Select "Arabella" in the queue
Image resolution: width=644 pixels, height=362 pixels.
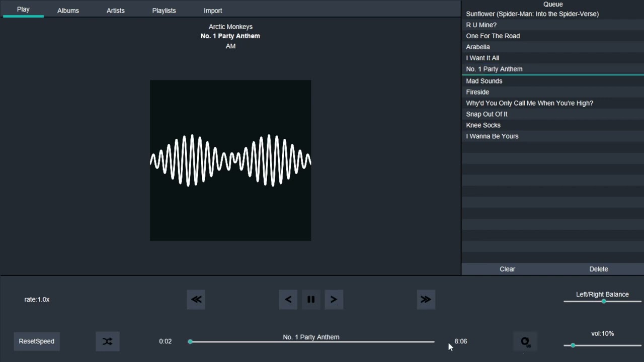coord(552,47)
